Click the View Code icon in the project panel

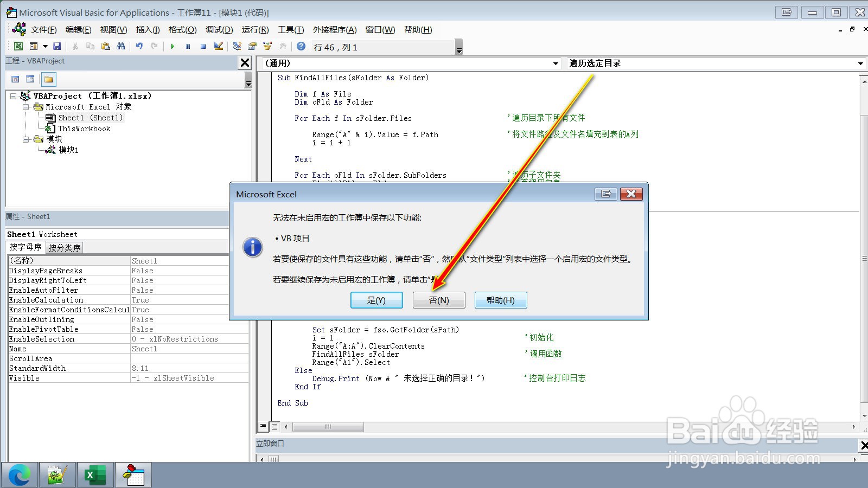tap(15, 79)
